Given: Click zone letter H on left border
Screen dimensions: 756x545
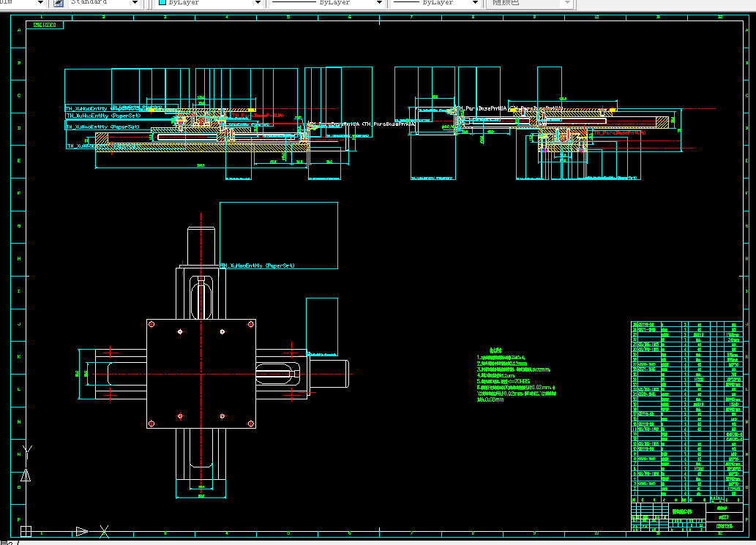Looking at the screenshot, I should click(19, 259).
